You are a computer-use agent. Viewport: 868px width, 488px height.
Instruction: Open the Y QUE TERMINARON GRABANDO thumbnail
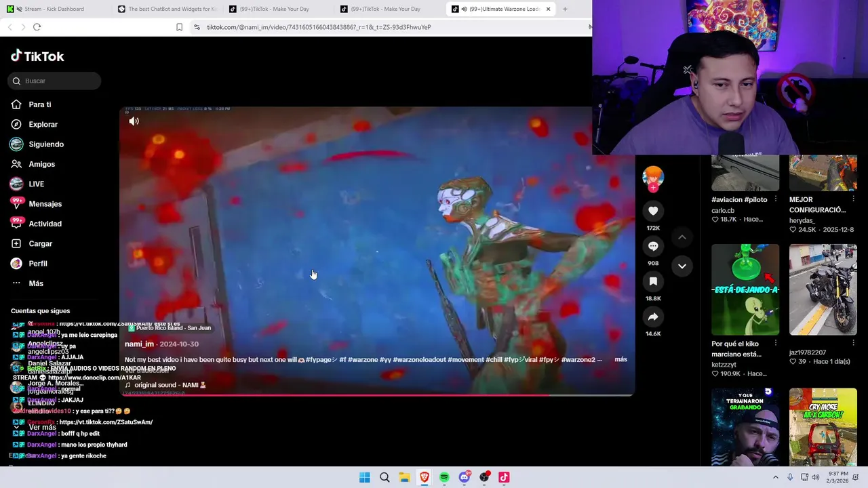point(745,427)
